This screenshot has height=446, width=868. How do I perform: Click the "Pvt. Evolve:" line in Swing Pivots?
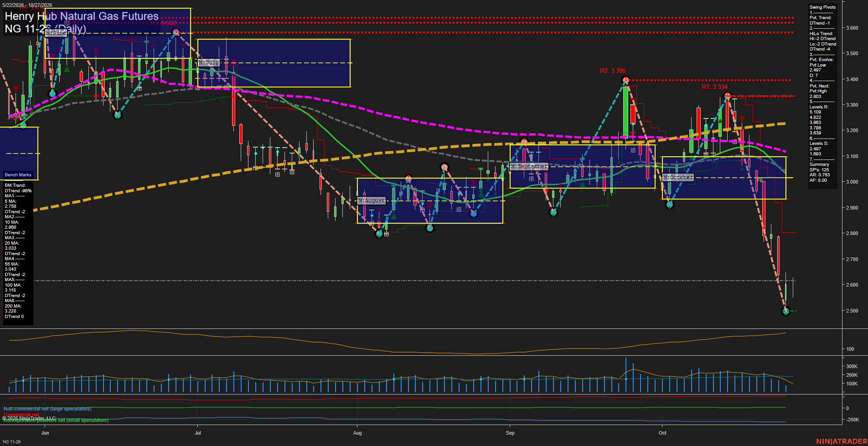point(821,60)
